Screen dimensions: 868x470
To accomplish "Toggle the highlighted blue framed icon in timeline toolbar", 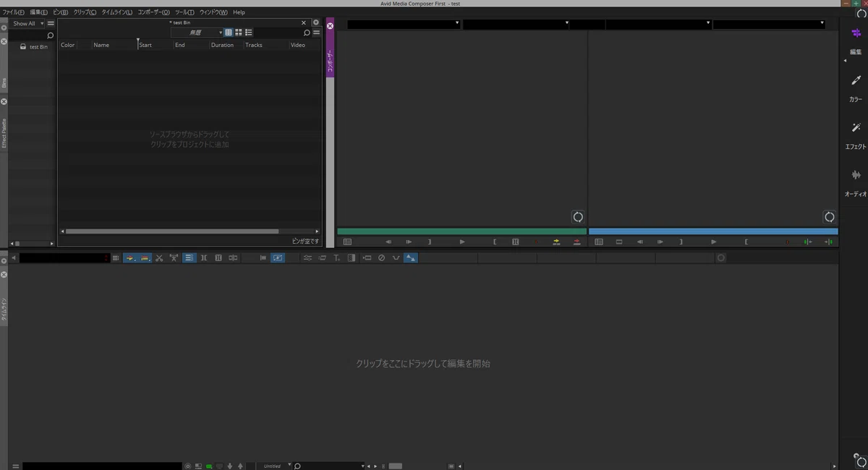I will [278, 258].
